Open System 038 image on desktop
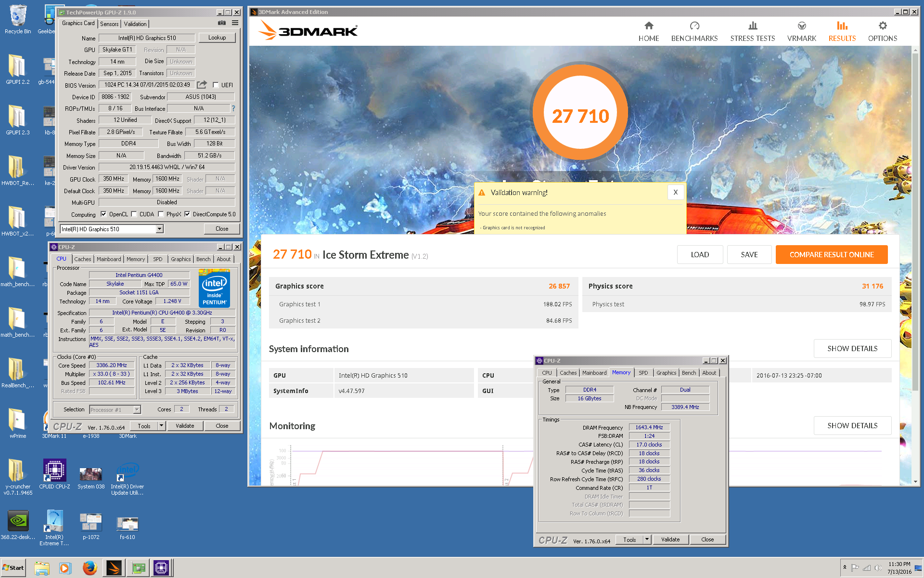The image size is (924, 578). point(91,477)
